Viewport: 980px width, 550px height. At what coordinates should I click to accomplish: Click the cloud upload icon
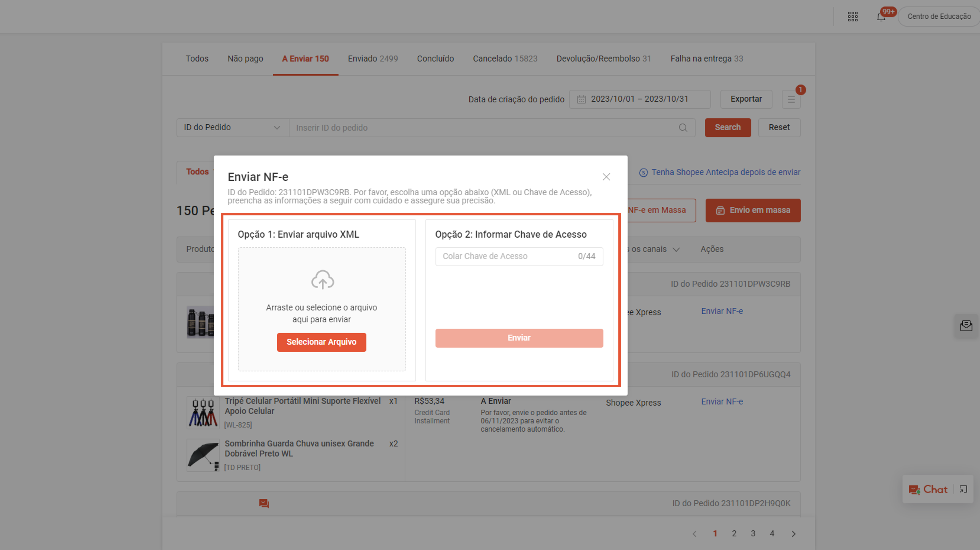[322, 280]
